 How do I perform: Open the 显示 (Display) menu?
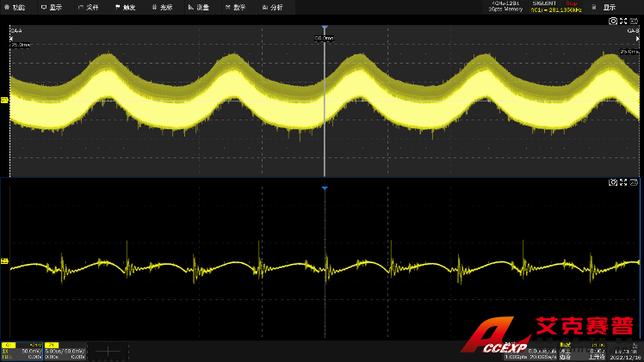52,7
